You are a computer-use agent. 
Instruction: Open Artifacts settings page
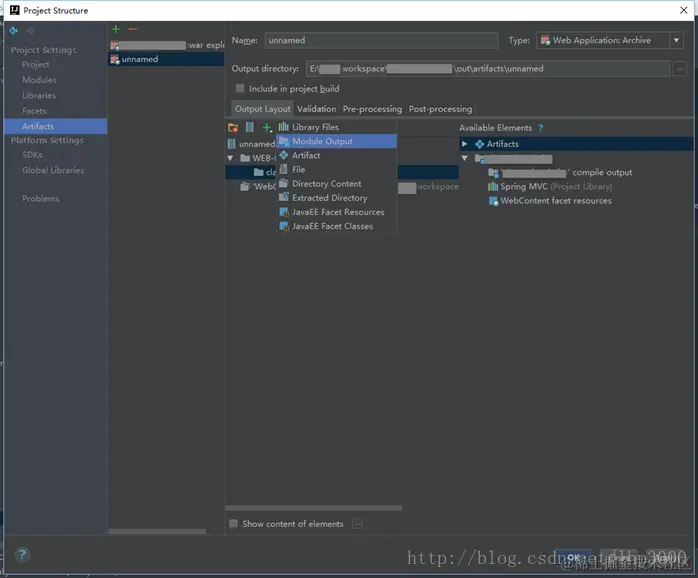56,126
